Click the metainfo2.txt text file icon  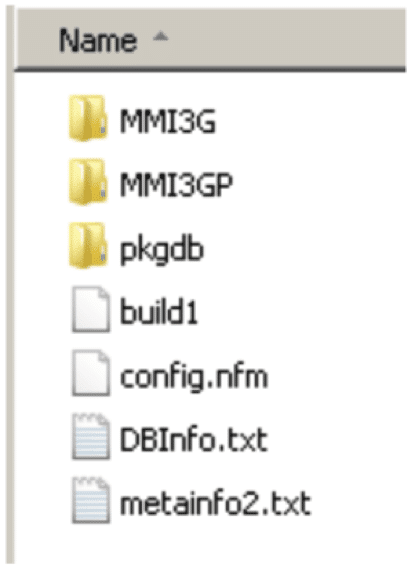point(91,500)
